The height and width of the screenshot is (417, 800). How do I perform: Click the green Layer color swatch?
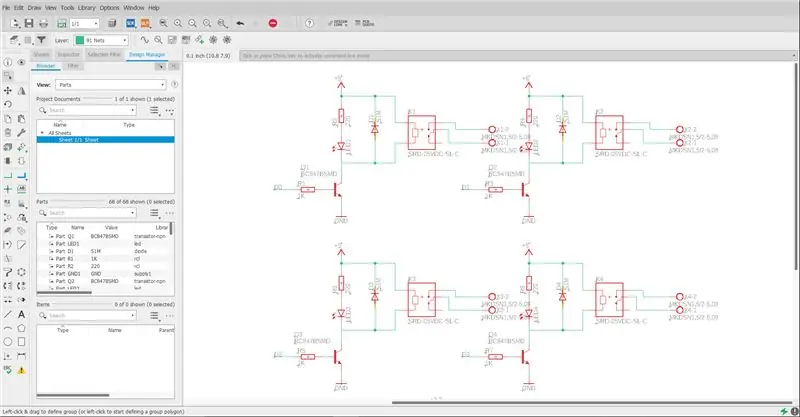pos(80,40)
